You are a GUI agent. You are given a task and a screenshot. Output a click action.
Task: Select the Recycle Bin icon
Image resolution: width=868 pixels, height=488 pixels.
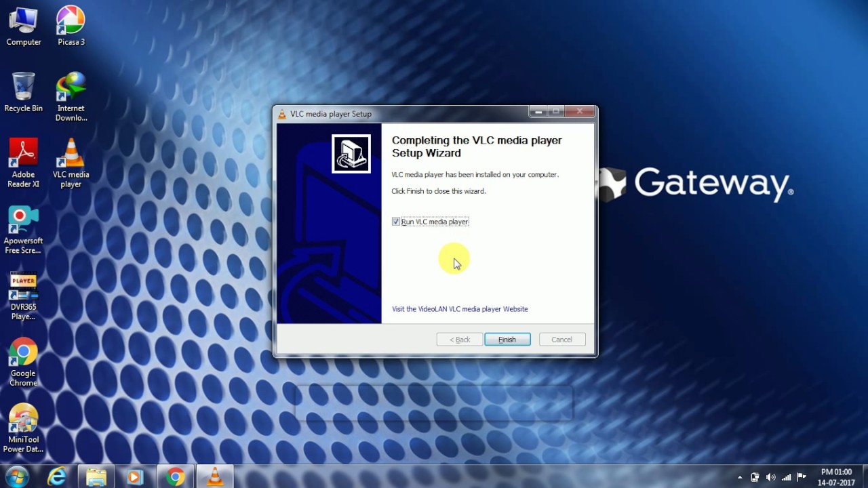(24, 92)
